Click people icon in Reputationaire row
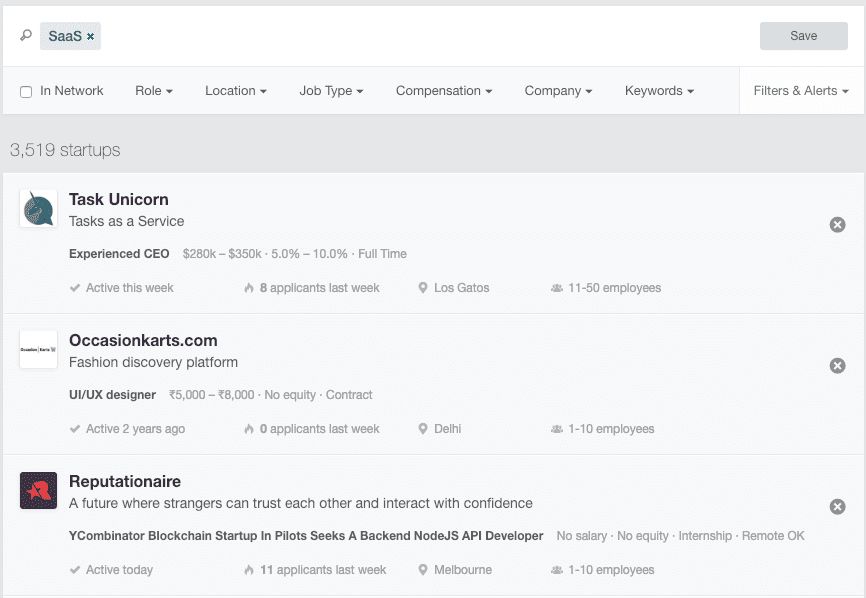 coord(557,570)
